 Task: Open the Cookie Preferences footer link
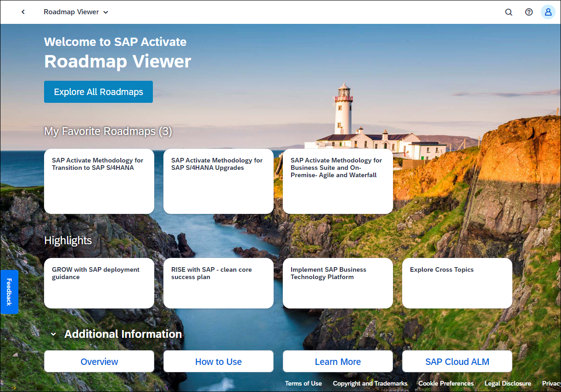446,384
